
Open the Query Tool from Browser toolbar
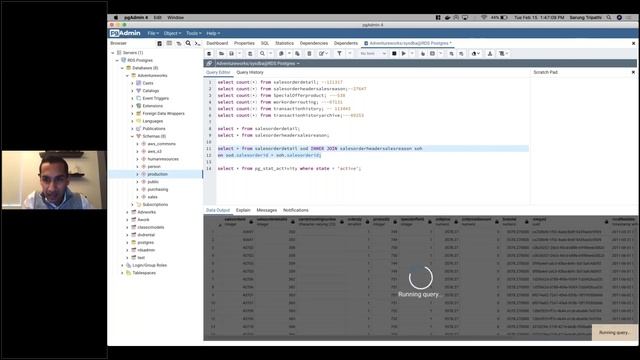pyautogui.click(x=160, y=43)
